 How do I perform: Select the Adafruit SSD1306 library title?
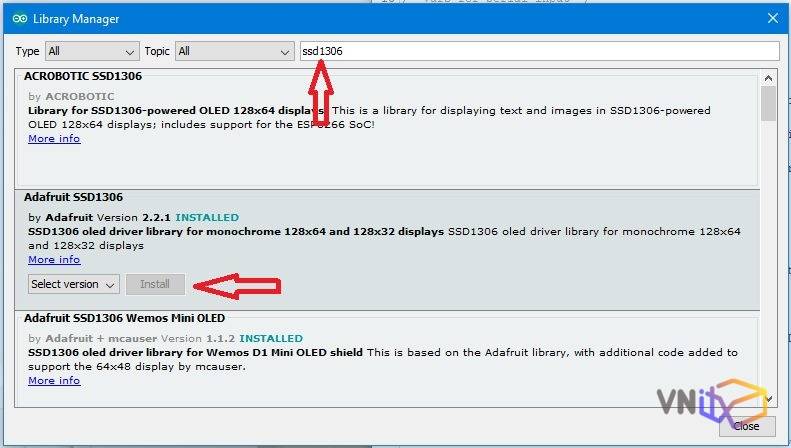(73, 197)
